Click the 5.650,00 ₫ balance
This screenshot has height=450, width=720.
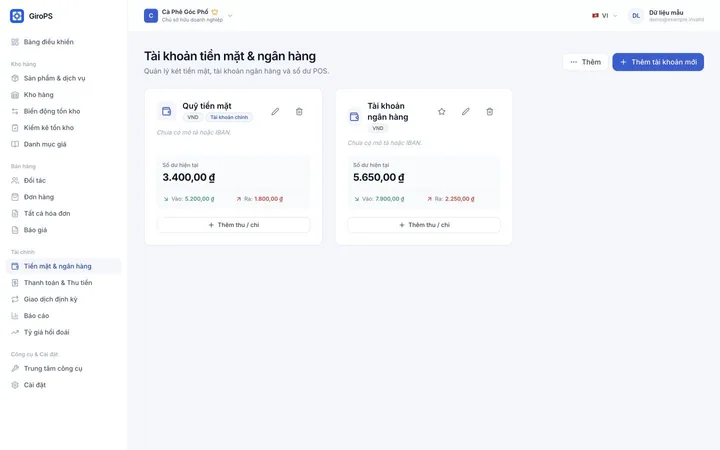click(x=379, y=177)
